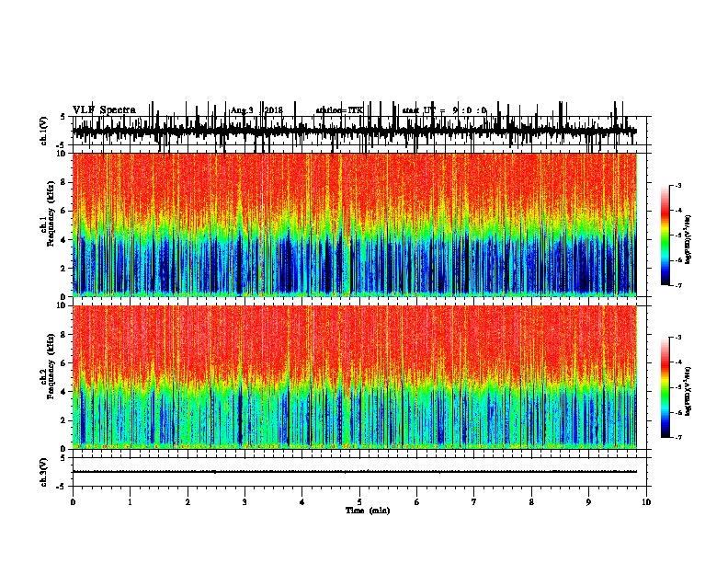The height and width of the screenshot is (563, 728).
Task: Click the ch.2 color bar log(PSD) label
Action: 688,391
